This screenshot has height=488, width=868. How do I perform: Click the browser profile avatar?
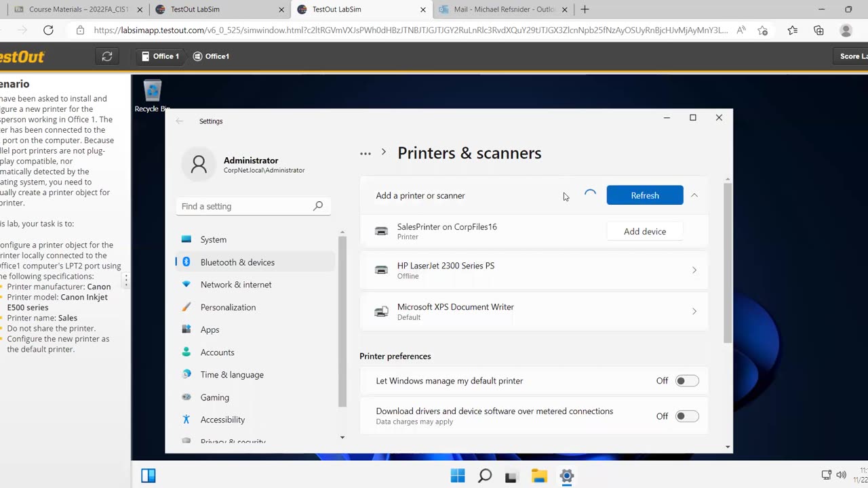click(846, 30)
